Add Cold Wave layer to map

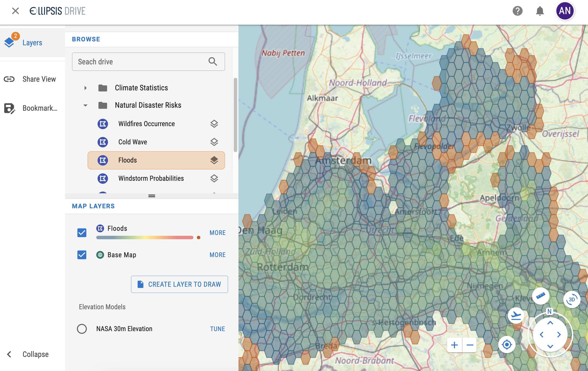pyautogui.click(x=214, y=142)
